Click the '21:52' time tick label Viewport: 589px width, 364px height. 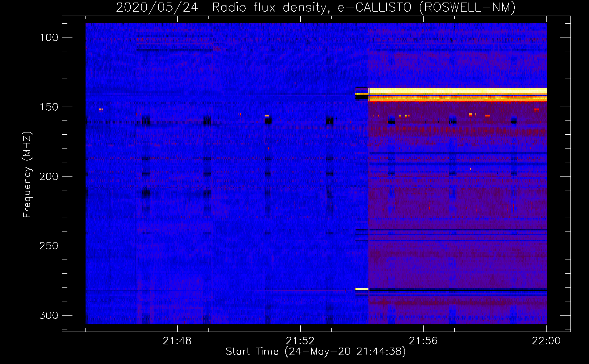pyautogui.click(x=300, y=341)
